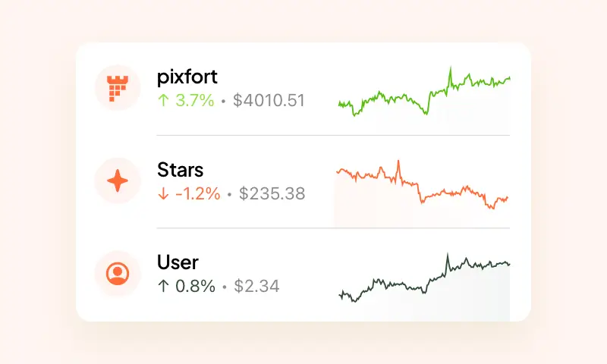This screenshot has height=364, width=607.
Task: Click the 0.8% change value
Action: pyautogui.click(x=195, y=286)
